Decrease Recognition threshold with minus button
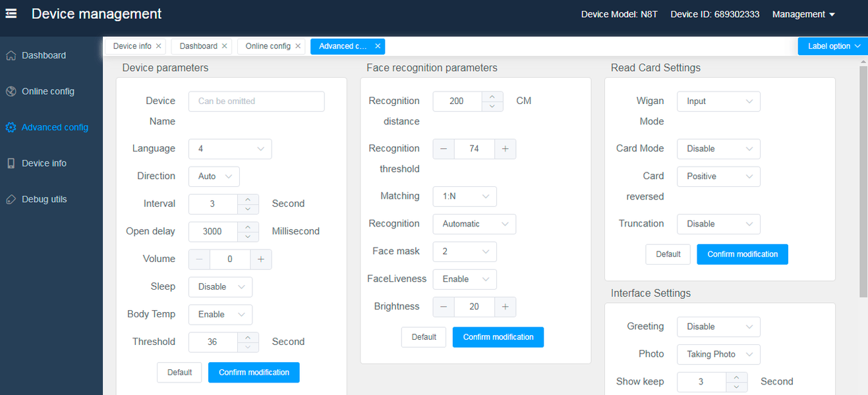The height and width of the screenshot is (395, 868). (x=444, y=149)
